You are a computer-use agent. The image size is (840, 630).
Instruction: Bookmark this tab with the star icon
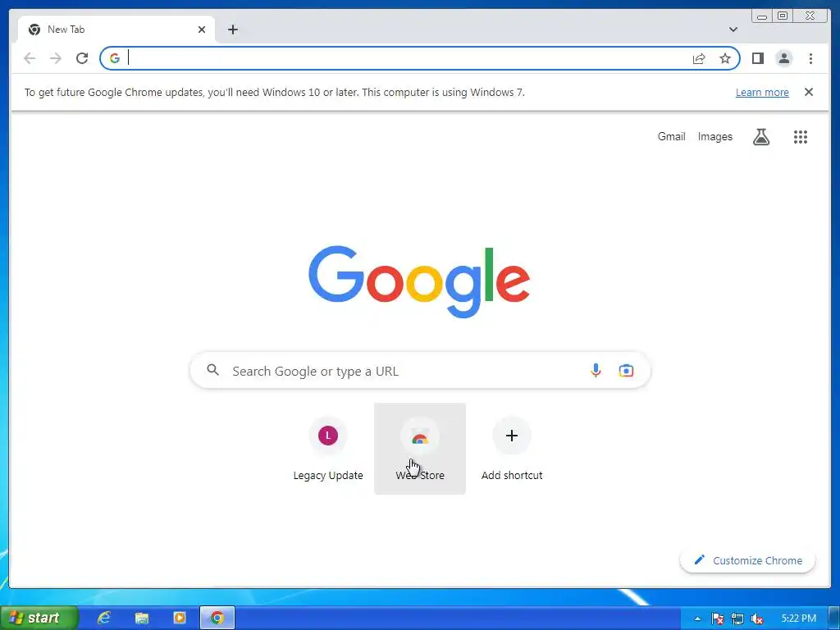point(725,58)
